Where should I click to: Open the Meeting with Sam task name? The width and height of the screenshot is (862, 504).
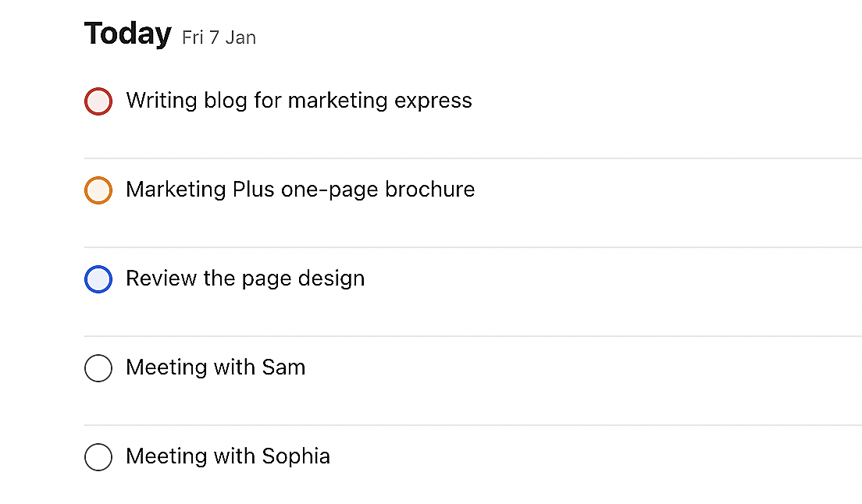coord(215,367)
